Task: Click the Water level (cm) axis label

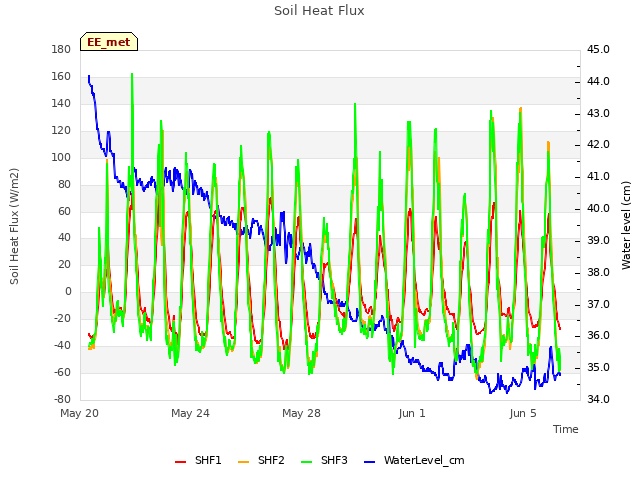Action: [626, 225]
